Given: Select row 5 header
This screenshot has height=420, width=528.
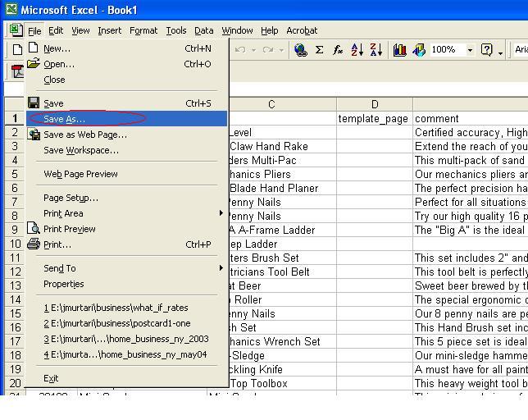Looking at the screenshot, I should tap(15, 174).
